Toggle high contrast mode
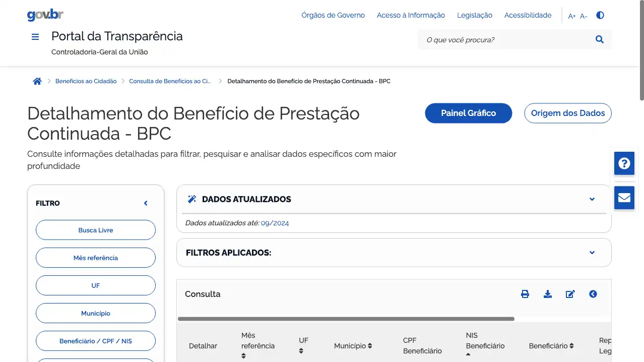The image size is (644, 362). pos(600,15)
